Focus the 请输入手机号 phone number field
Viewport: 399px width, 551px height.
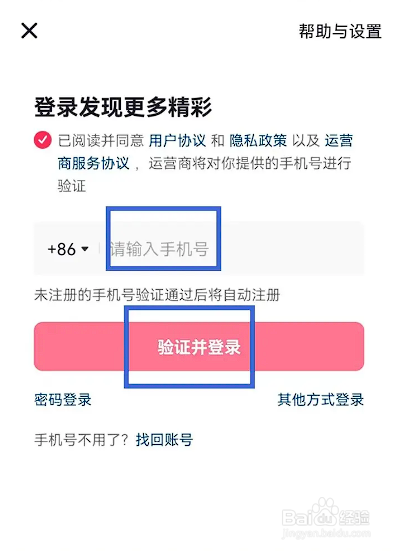coord(232,248)
